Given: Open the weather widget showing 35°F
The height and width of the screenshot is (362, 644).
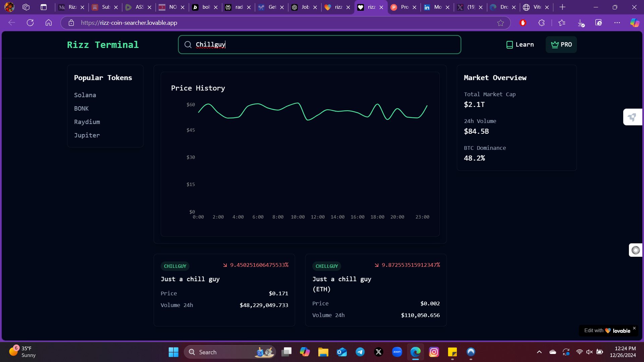Looking at the screenshot, I should click(23, 352).
